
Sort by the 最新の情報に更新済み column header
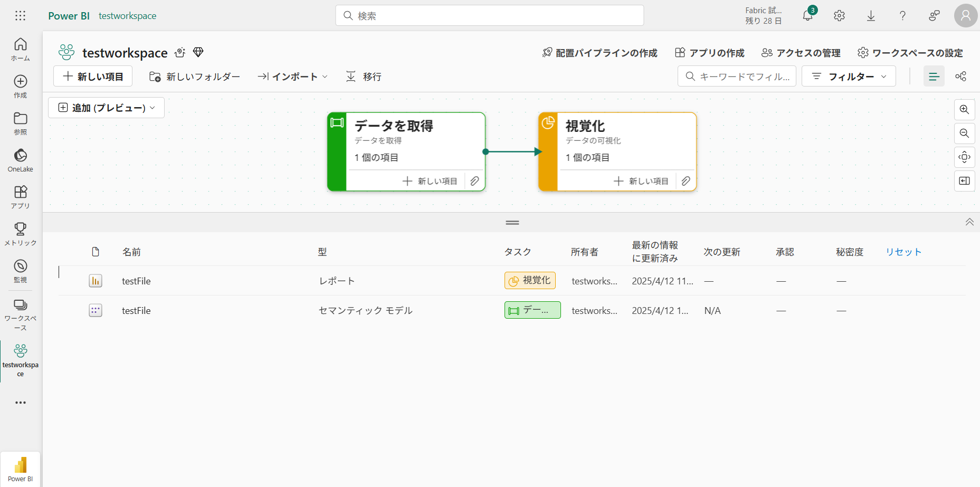coord(655,252)
